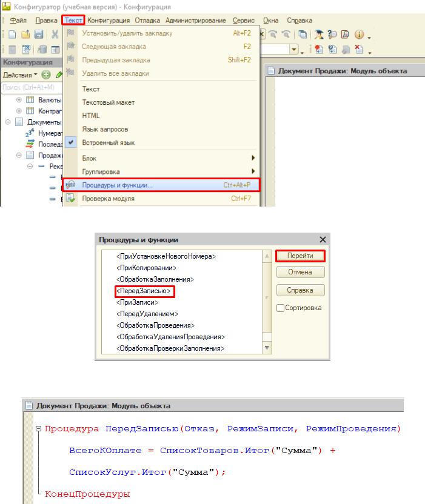Viewport: 425px width, 504px height.
Task: Close the Процедуры и функции dialog
Action: point(323,239)
